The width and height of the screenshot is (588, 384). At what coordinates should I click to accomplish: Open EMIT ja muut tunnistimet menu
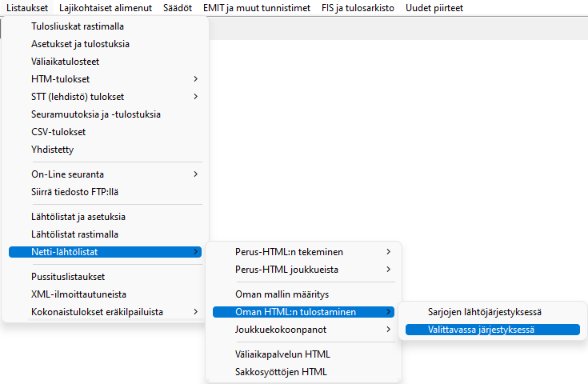click(256, 8)
